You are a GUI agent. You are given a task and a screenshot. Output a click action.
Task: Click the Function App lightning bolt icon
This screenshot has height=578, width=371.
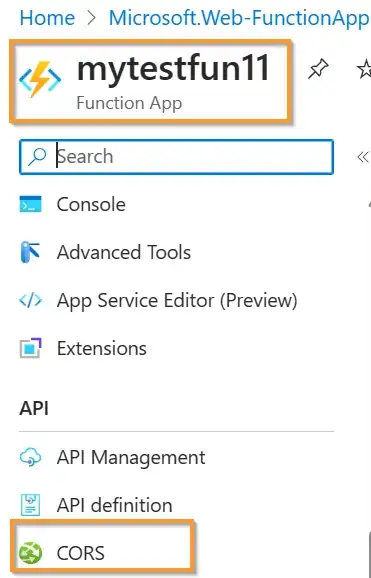(x=40, y=79)
